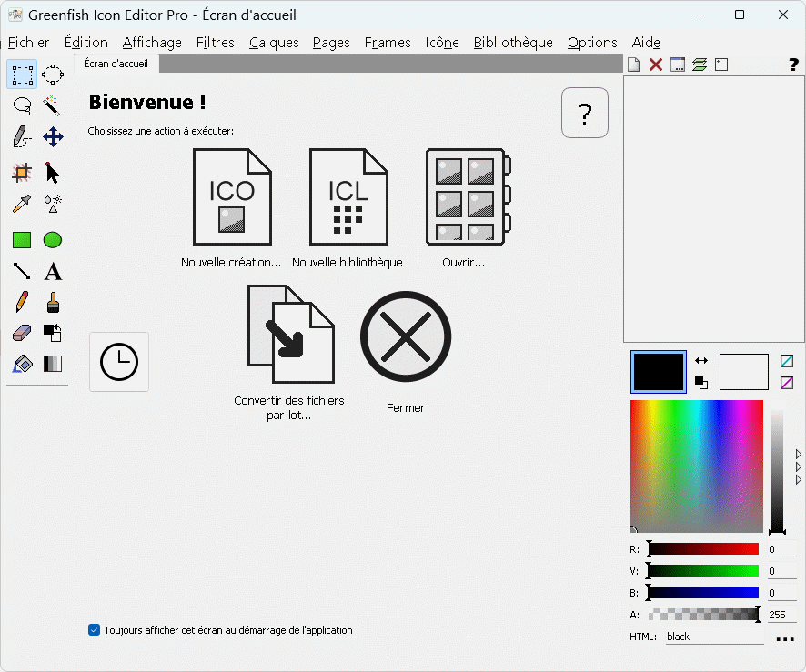Open the Bibliothèque menu
Screen dimensions: 806x672
point(513,42)
